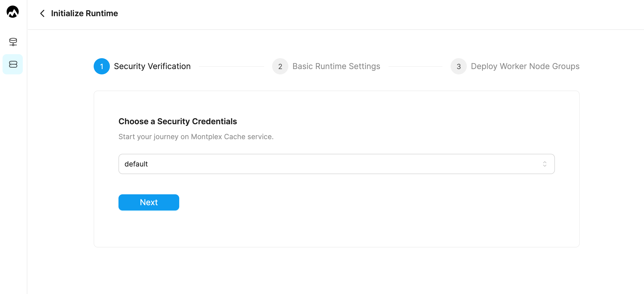
Task: Click empty card space below Next button
Action: pos(336,229)
